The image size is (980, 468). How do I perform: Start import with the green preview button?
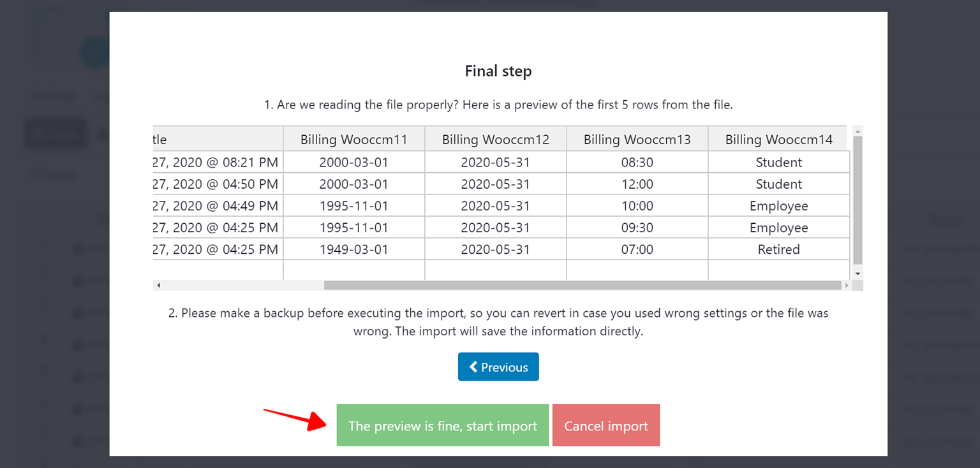(x=442, y=425)
